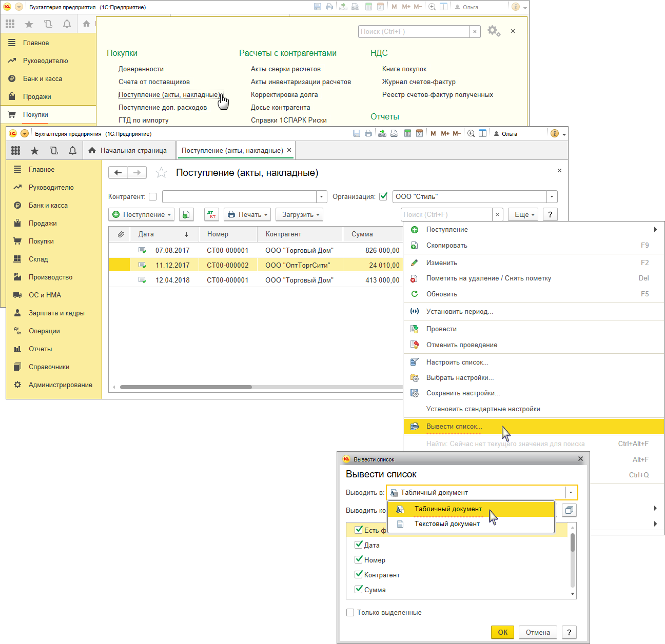Viewport: 665px width, 644px height.
Task: Click OK in the Вывести список dialog
Action: click(x=502, y=632)
